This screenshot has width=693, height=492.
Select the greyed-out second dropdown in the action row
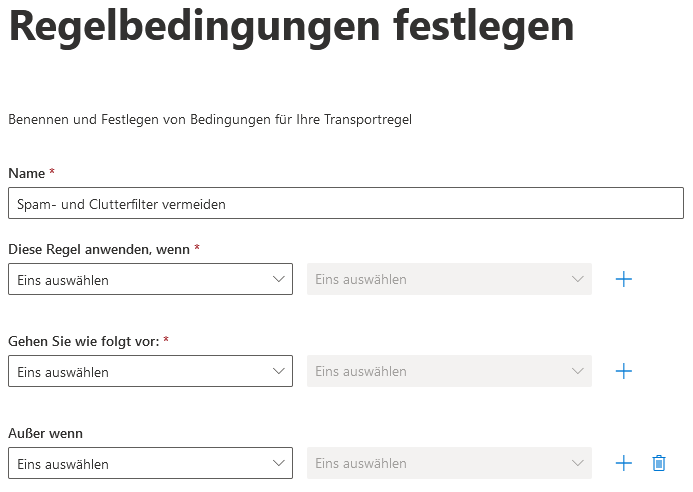(449, 371)
